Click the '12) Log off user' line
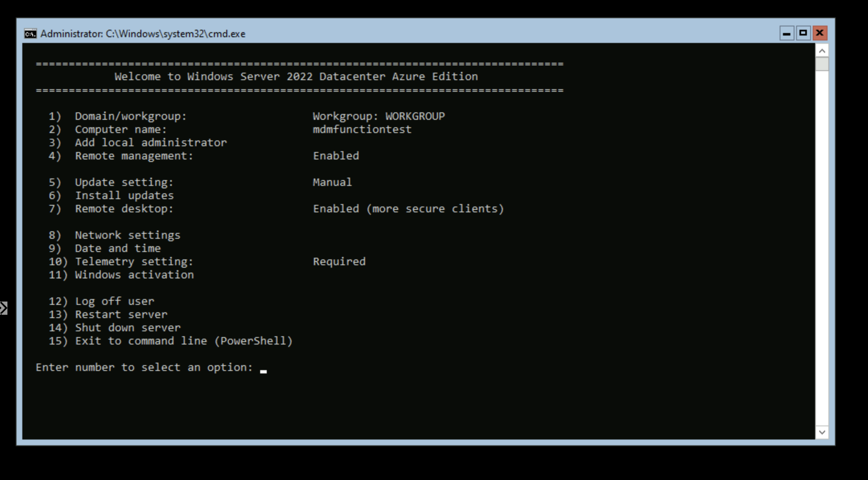 coord(101,302)
